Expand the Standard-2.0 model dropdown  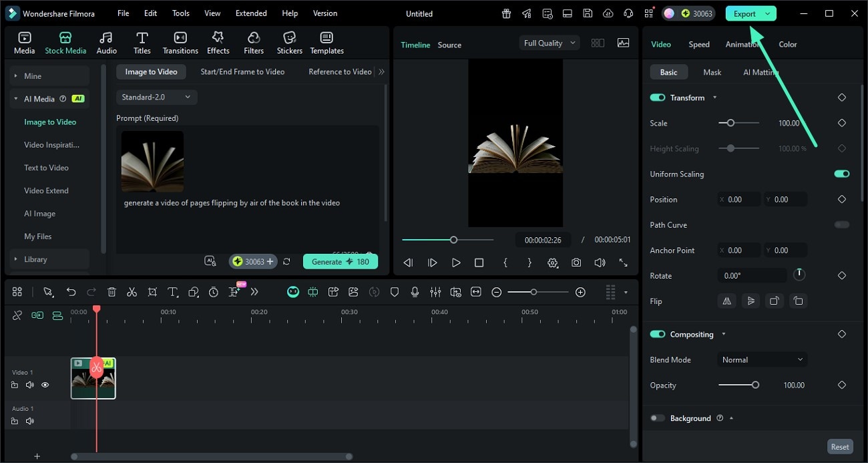(156, 97)
